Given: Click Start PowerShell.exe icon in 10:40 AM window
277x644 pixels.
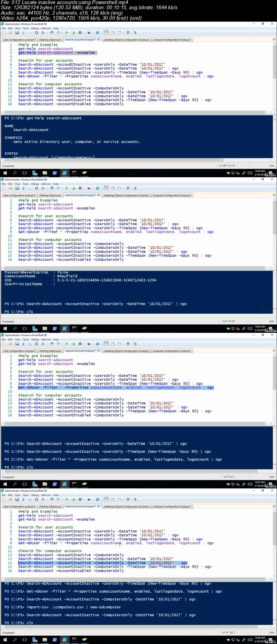Looking at the screenshot, I should (x=97, y=33).
